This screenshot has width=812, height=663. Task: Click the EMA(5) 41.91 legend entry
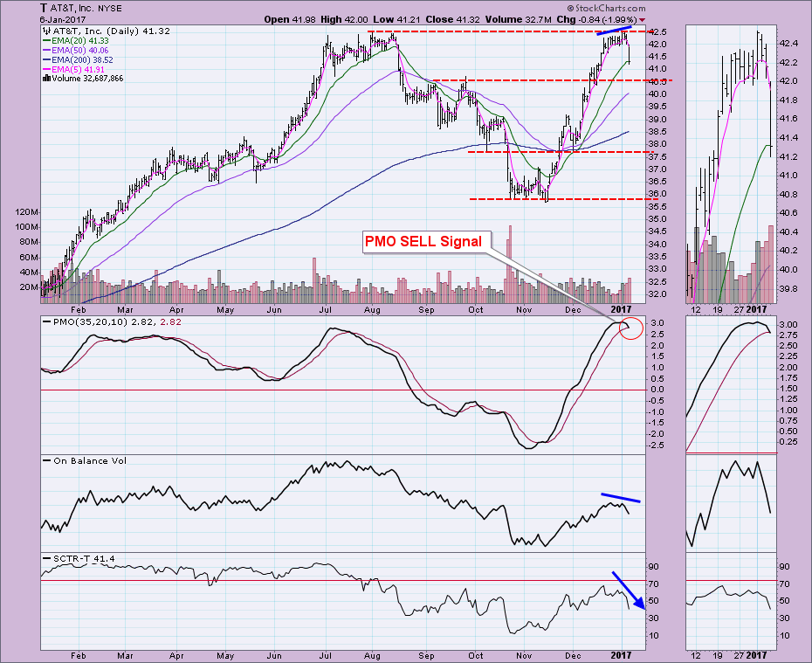coord(73,69)
